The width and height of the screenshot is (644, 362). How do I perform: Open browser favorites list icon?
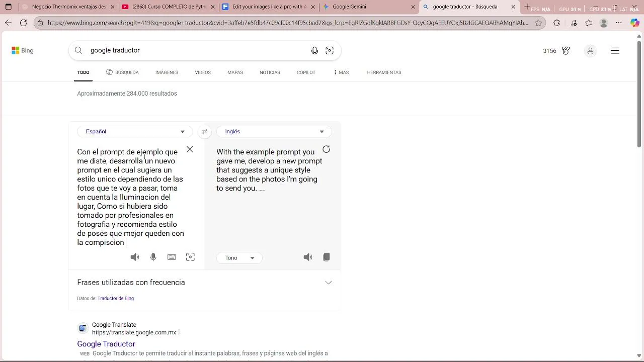(x=589, y=23)
